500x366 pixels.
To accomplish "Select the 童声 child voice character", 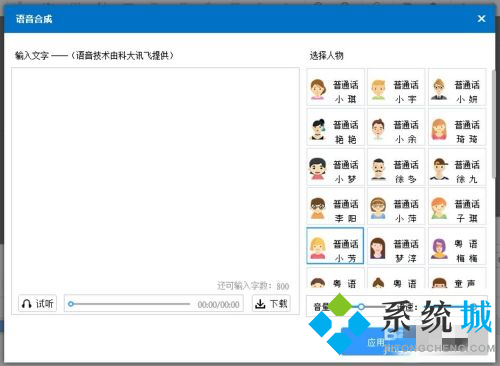I will pos(457,278).
